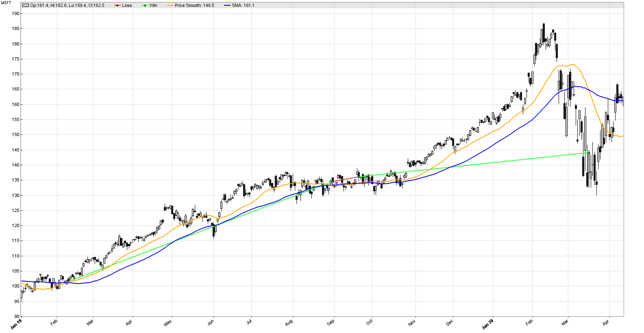
Task: Click the Jan 19 date label
Action: click(x=16, y=324)
